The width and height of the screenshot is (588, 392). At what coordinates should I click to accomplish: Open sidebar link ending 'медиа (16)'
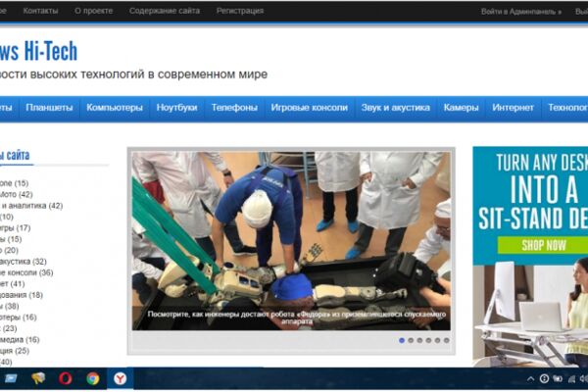[x=20, y=340]
